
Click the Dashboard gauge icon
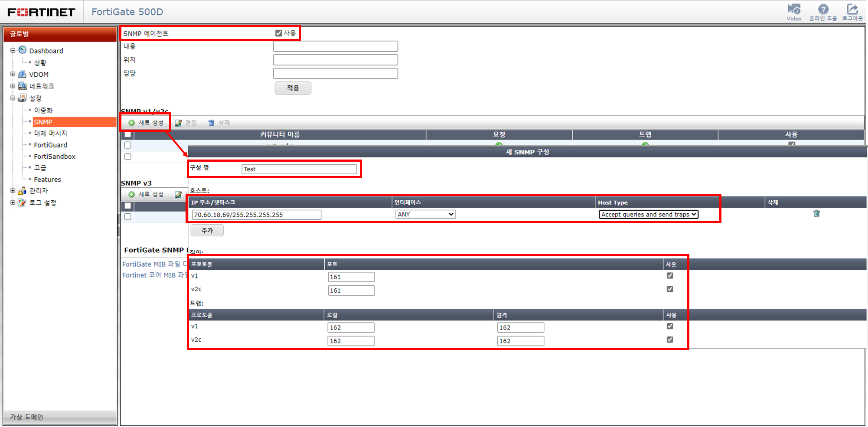tap(23, 50)
